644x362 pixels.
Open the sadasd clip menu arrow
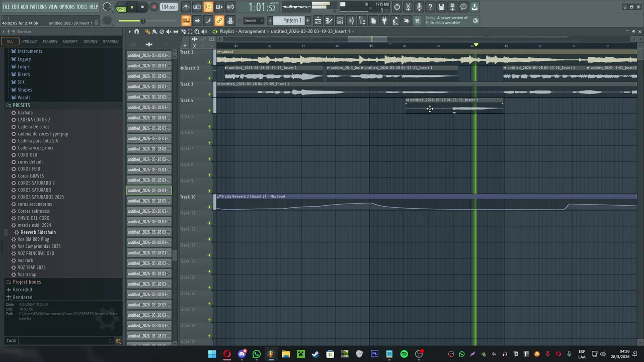pos(219,52)
